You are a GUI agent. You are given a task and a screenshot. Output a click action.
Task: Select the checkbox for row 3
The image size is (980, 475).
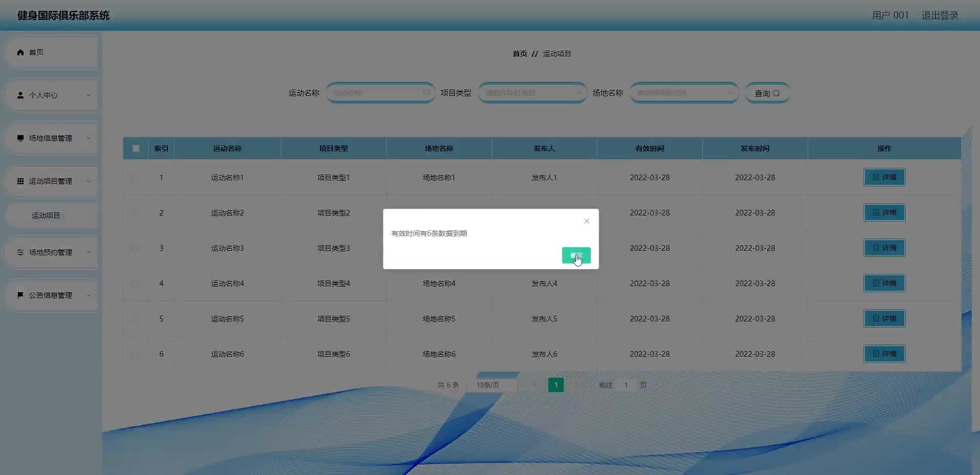point(135,248)
